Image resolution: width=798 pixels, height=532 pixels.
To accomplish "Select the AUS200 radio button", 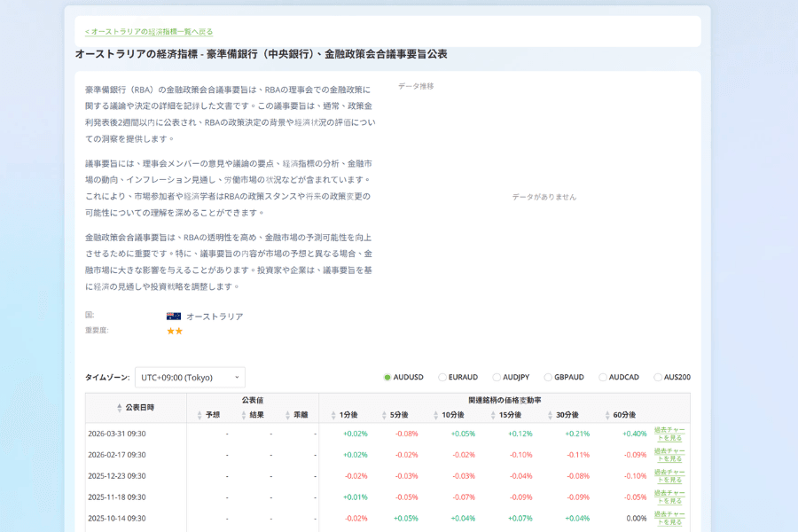I will pyautogui.click(x=658, y=377).
